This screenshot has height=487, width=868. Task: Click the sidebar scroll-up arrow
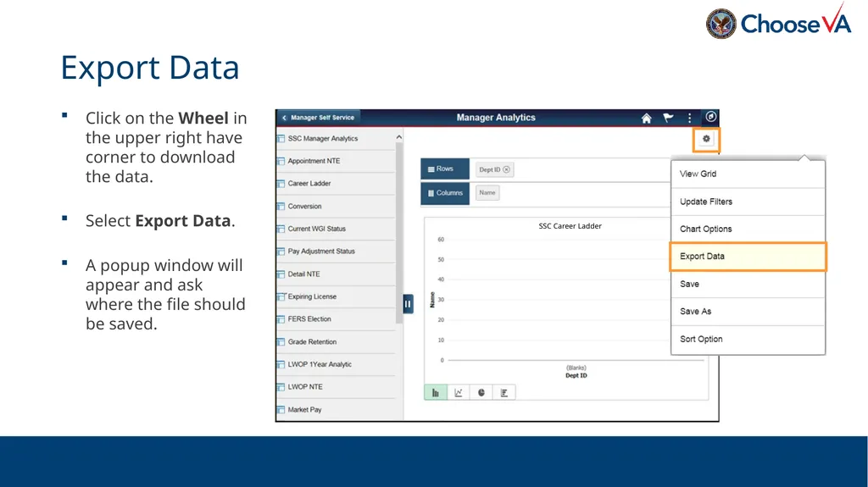[x=398, y=136]
